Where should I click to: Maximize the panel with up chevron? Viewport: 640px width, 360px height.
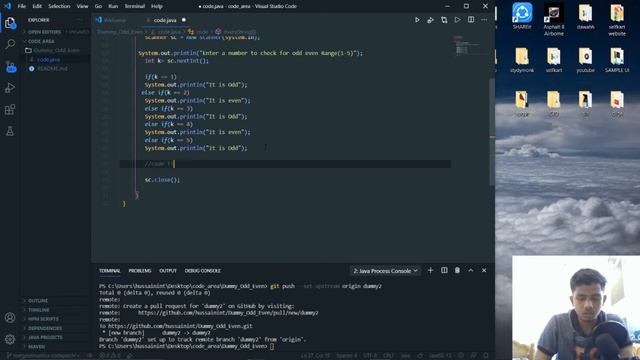point(471,270)
